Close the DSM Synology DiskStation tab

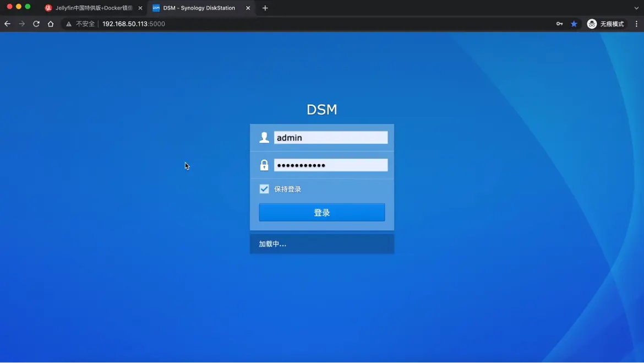pyautogui.click(x=248, y=8)
